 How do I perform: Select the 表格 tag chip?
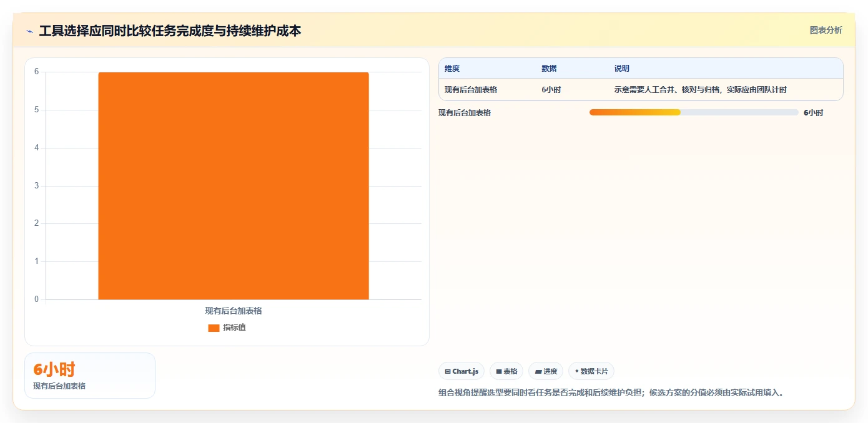pyautogui.click(x=506, y=371)
